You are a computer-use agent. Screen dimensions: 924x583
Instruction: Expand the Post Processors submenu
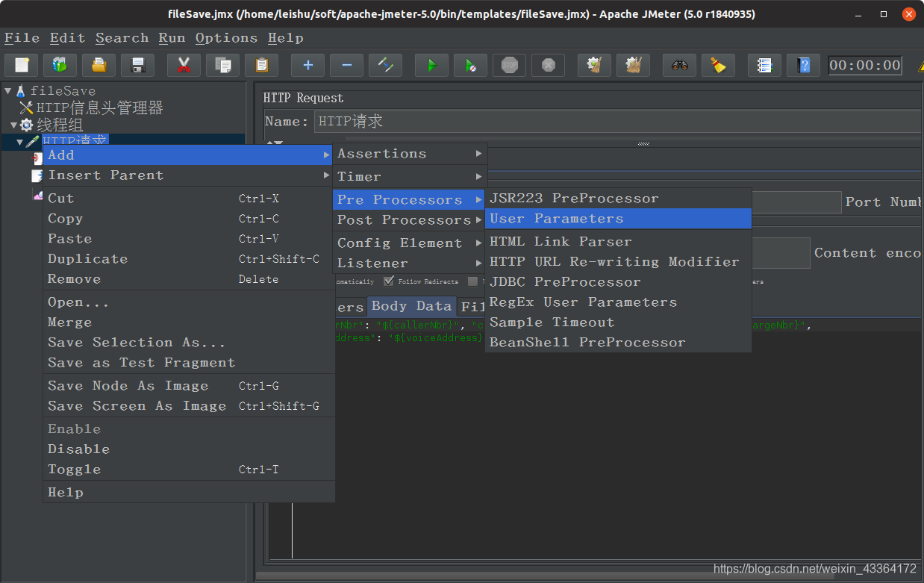click(x=410, y=220)
